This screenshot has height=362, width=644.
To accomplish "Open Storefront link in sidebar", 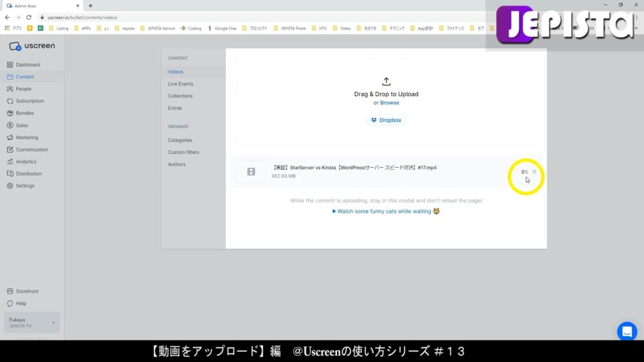I will [x=23, y=291].
